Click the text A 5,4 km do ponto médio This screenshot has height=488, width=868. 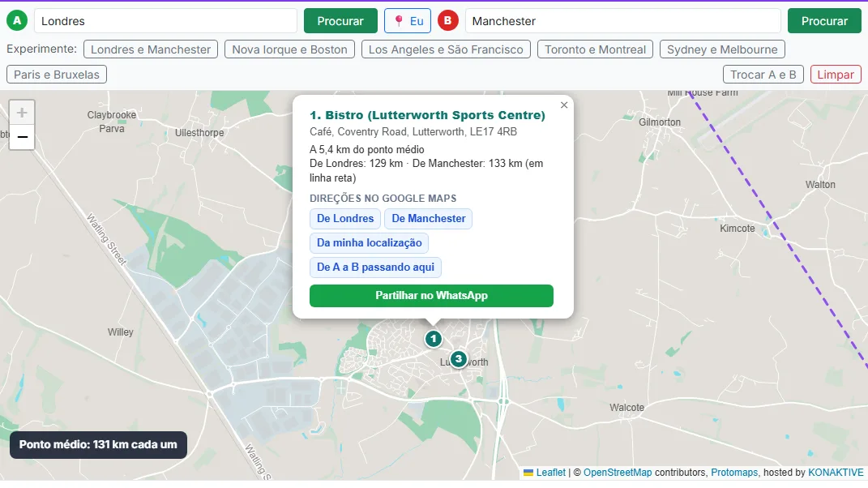367,149
